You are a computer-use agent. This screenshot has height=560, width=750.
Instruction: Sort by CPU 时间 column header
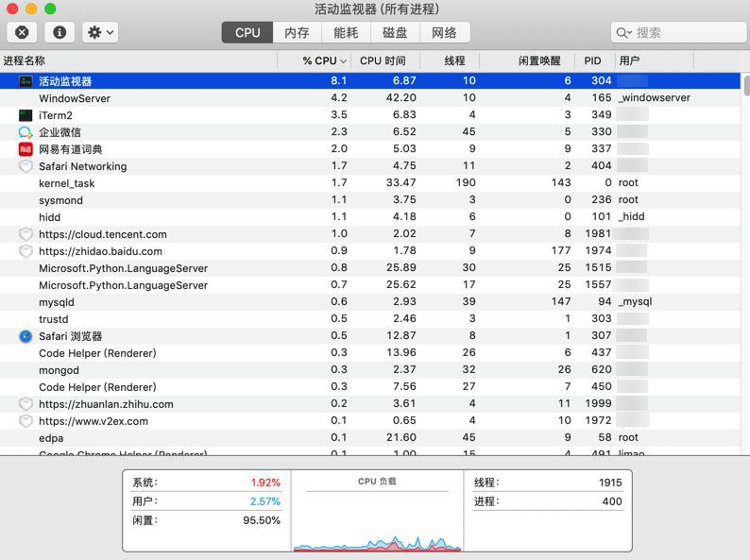(385, 60)
